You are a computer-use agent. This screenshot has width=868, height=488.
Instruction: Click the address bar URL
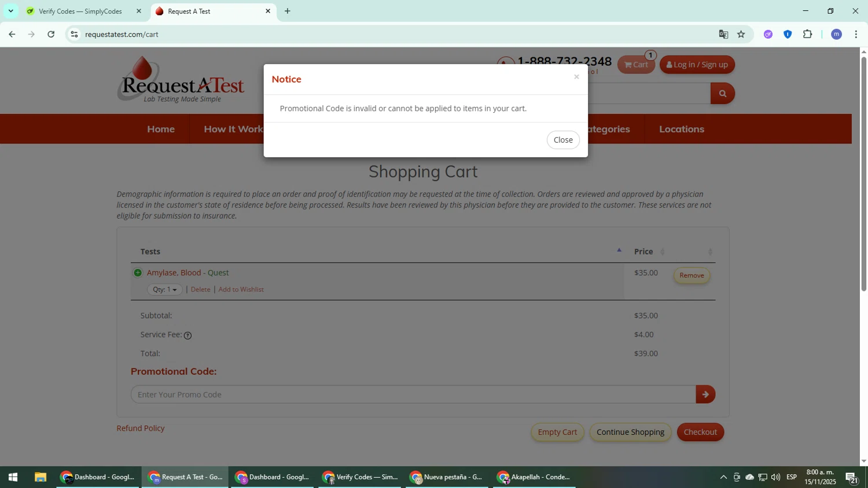[122, 34]
